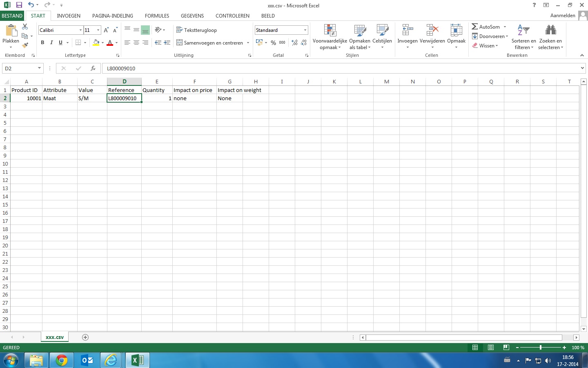Open the BESTAND file menu

(12, 16)
